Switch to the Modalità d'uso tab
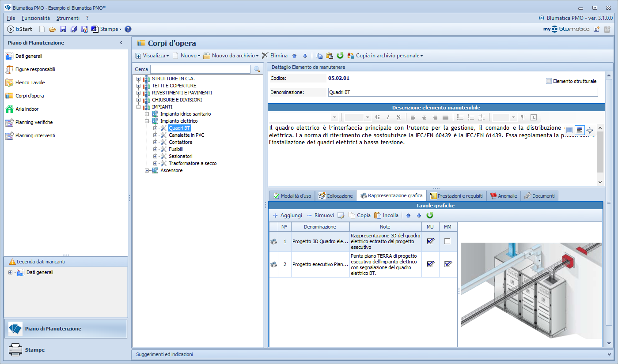Viewport: 618px width, 364px height. point(292,196)
